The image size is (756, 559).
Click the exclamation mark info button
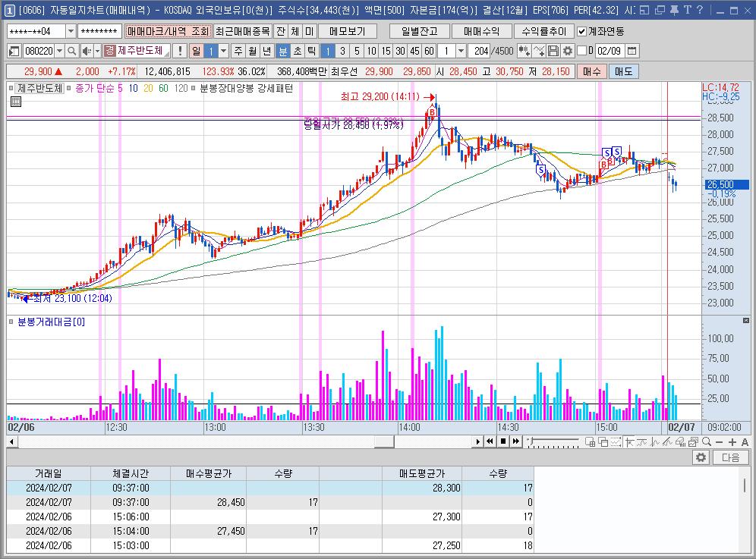click(x=180, y=51)
